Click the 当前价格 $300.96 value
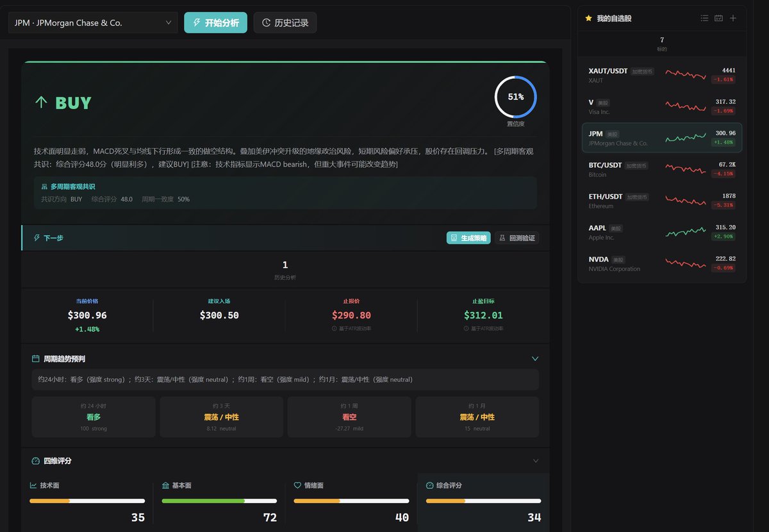769x532 pixels. point(87,315)
